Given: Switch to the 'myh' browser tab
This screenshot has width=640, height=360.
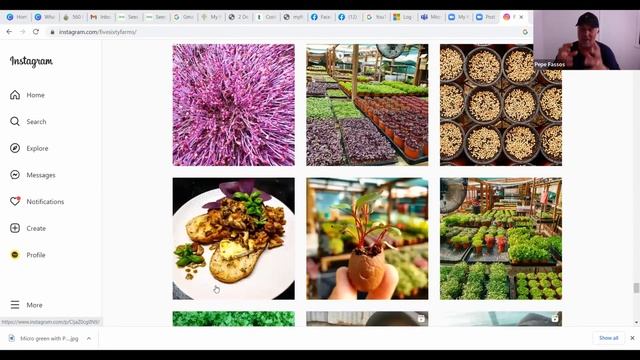Looking at the screenshot, I should 293,17.
